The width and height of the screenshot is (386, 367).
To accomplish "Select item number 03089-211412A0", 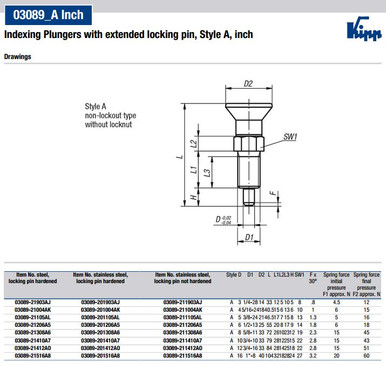I will tap(183, 348).
